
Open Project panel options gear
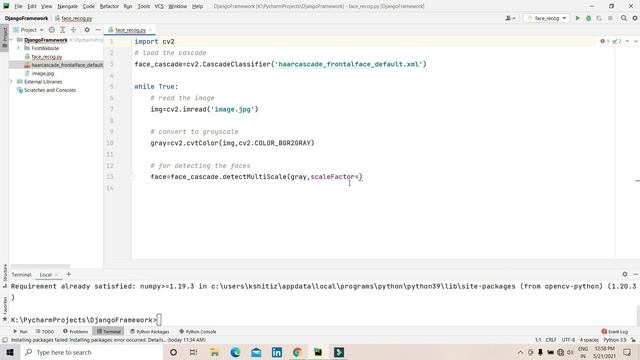coord(87,30)
